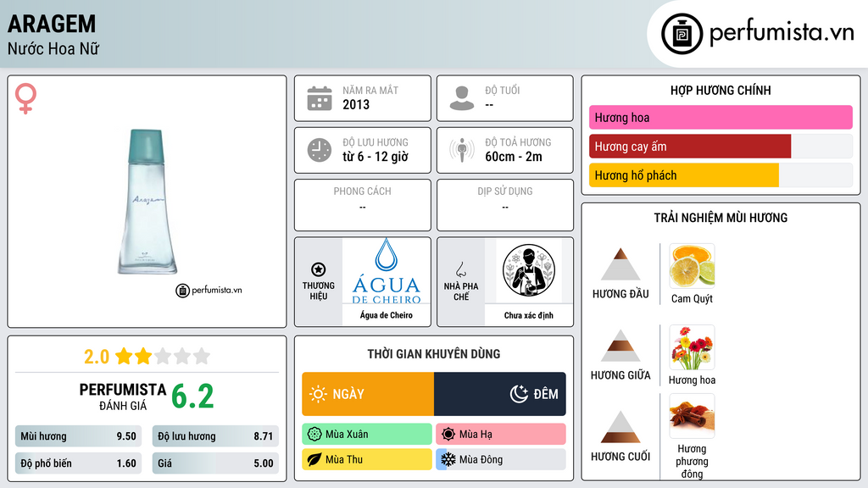This screenshot has height=488, width=868.
Task: Select the Đêm nighttime segment
Action: [500, 394]
